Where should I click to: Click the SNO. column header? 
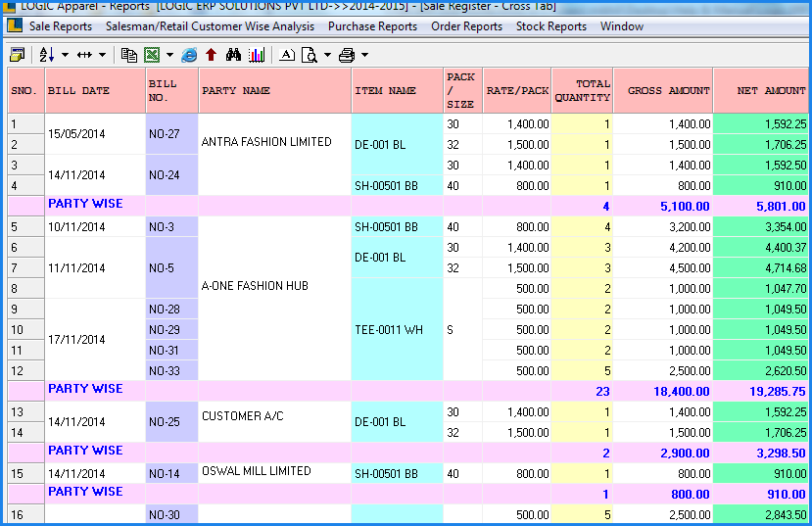tap(25, 90)
